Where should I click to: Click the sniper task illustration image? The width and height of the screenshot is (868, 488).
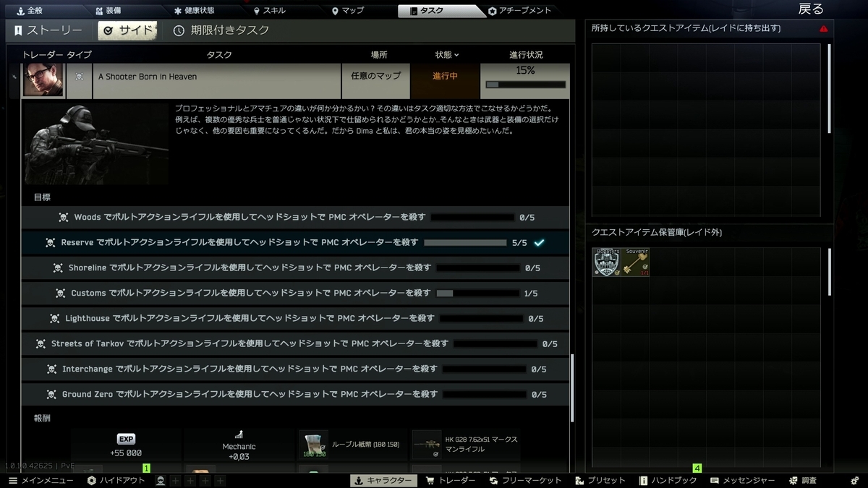tap(95, 145)
